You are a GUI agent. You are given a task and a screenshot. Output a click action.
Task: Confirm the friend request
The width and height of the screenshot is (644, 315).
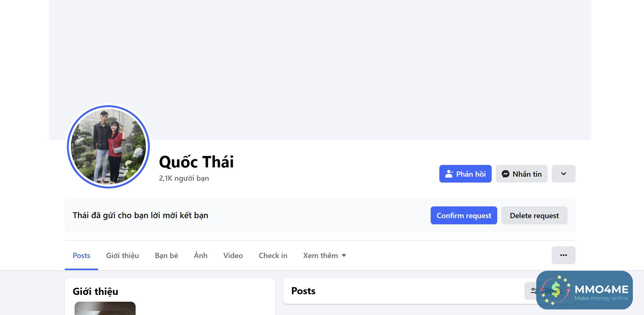tap(463, 215)
